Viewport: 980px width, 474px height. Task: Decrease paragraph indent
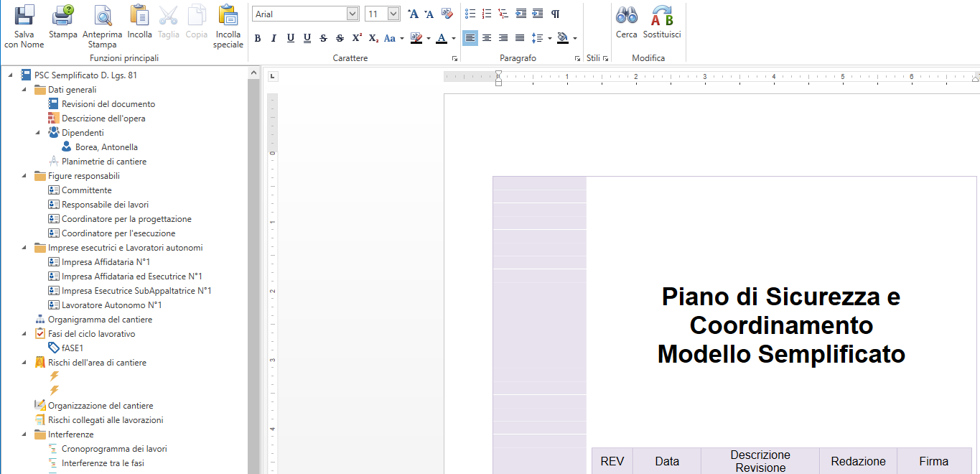click(521, 14)
